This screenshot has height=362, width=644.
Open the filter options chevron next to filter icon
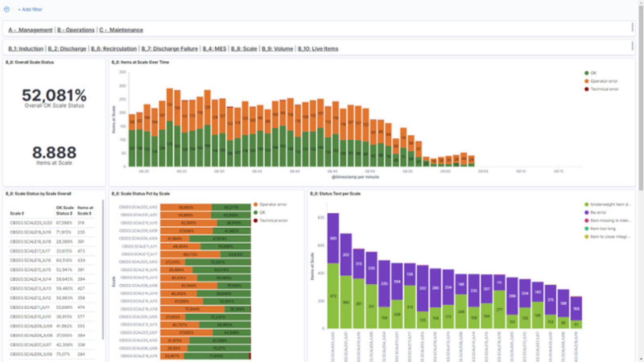pos(13,9)
